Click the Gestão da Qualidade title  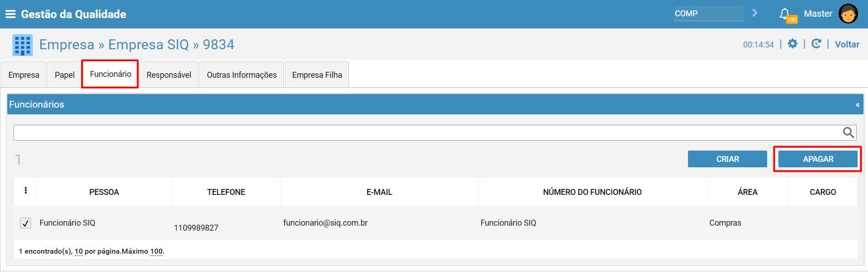pyautogui.click(x=74, y=14)
